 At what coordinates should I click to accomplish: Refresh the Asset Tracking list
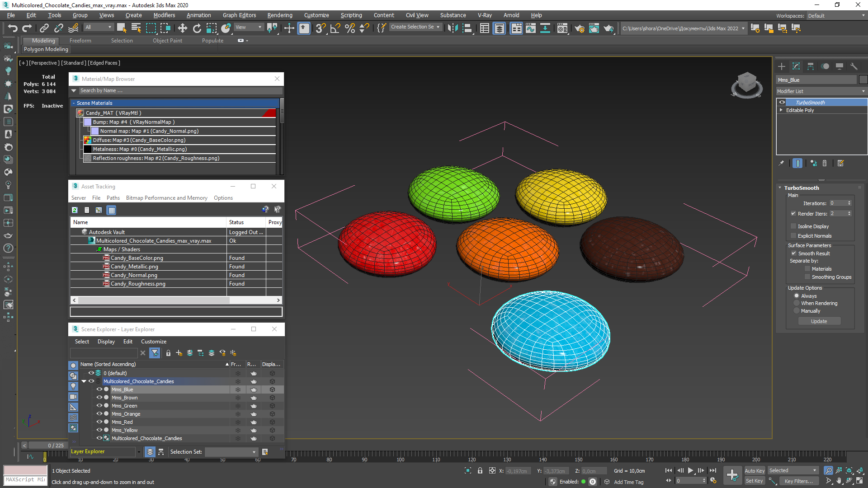(x=75, y=210)
